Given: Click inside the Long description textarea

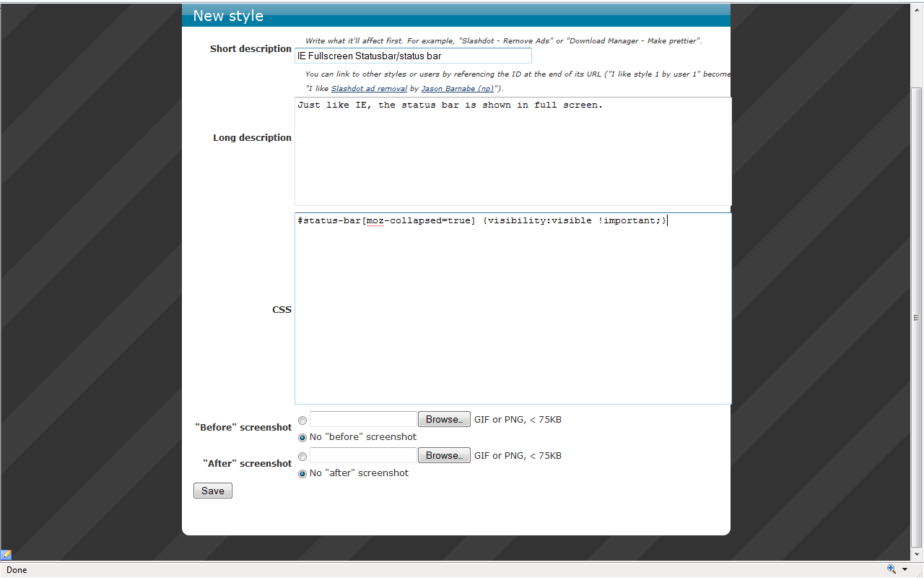Looking at the screenshot, I should (513, 152).
